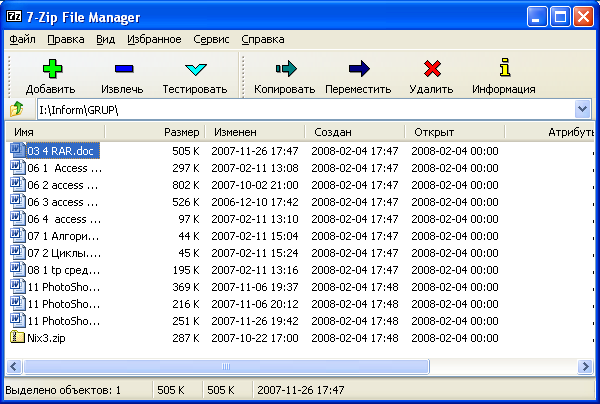
Task: Click Word icon of 08 1 tp сред file
Action: (x=18, y=269)
